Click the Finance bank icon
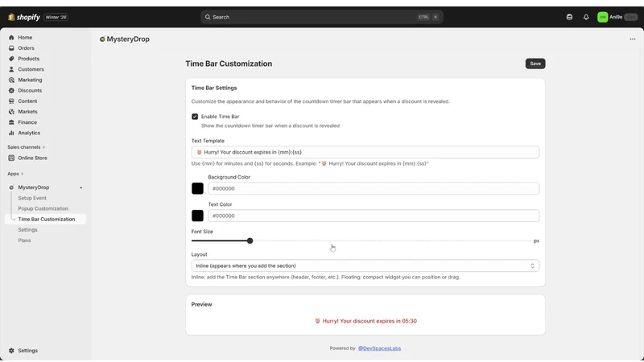 point(11,122)
